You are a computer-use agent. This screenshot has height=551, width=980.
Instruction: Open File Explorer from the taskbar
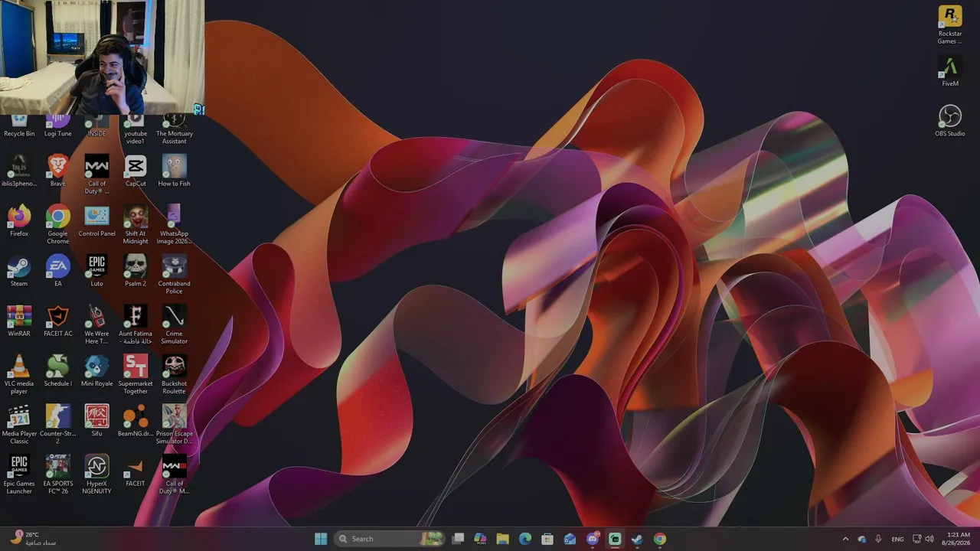click(502, 539)
